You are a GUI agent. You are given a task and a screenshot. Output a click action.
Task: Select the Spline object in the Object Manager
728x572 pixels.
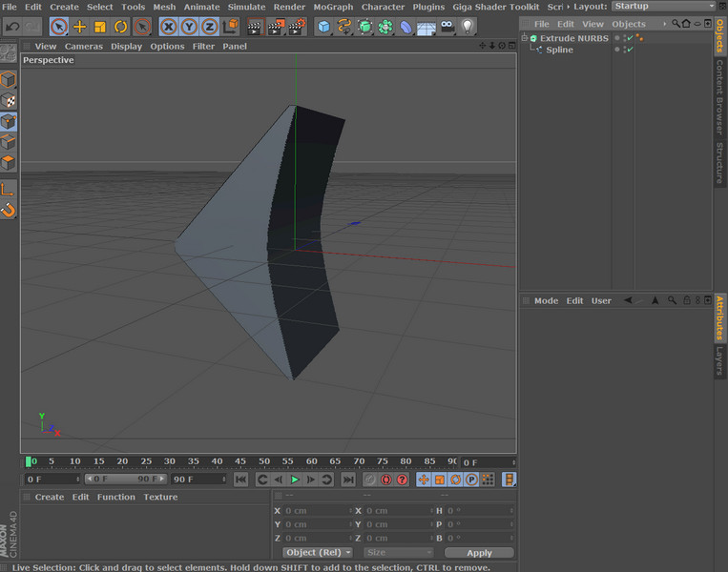559,50
